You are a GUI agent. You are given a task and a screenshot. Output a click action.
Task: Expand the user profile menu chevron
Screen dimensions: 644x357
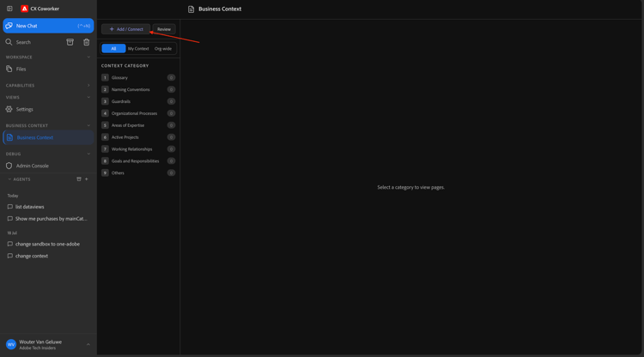(88, 344)
